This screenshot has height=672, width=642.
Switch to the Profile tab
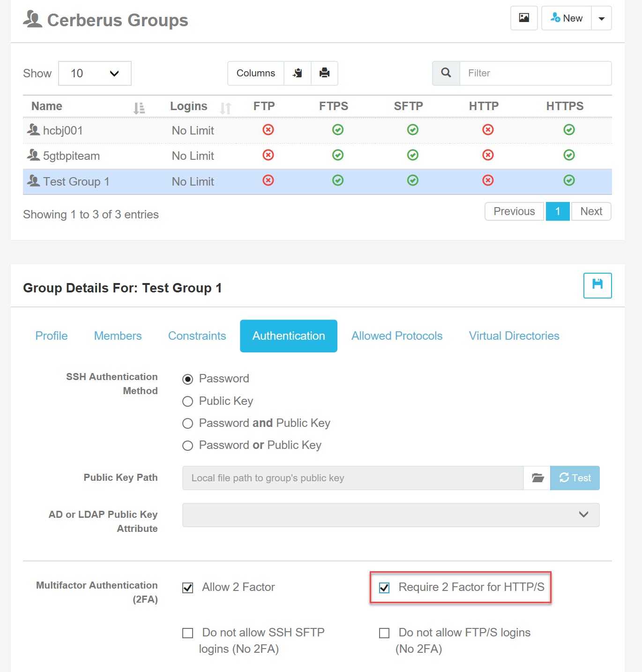(52, 336)
